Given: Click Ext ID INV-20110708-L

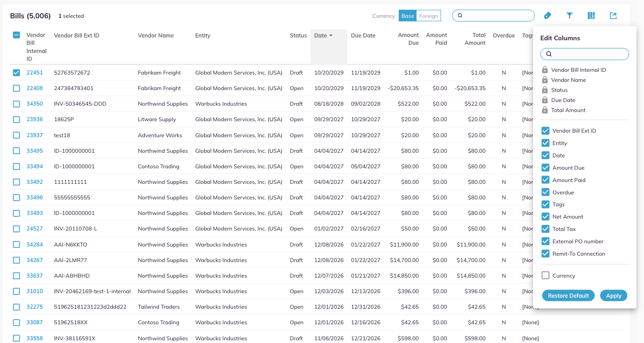Looking at the screenshot, I should click(75, 229).
